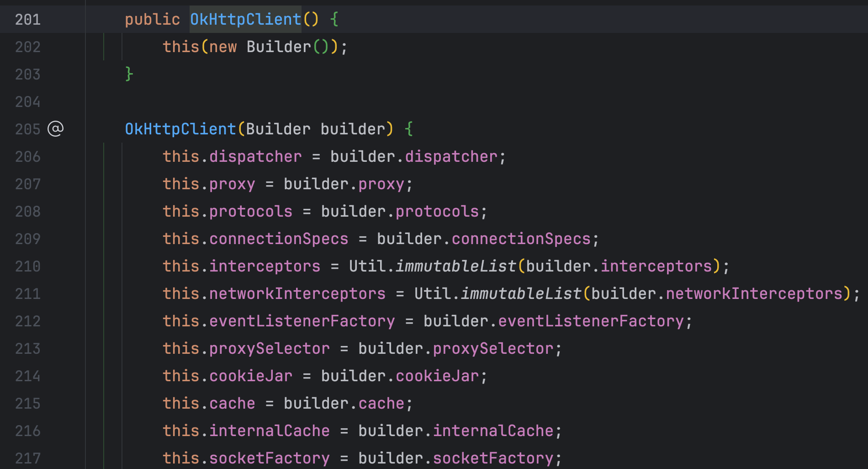This screenshot has width=868, height=469.
Task: Click 'immutableList' method on line 211
Action: (521, 293)
